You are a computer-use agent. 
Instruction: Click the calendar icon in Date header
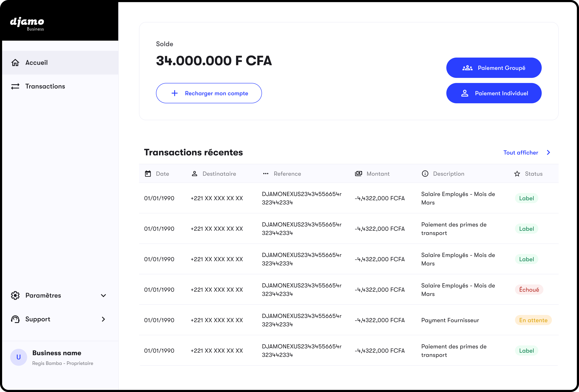tap(148, 174)
